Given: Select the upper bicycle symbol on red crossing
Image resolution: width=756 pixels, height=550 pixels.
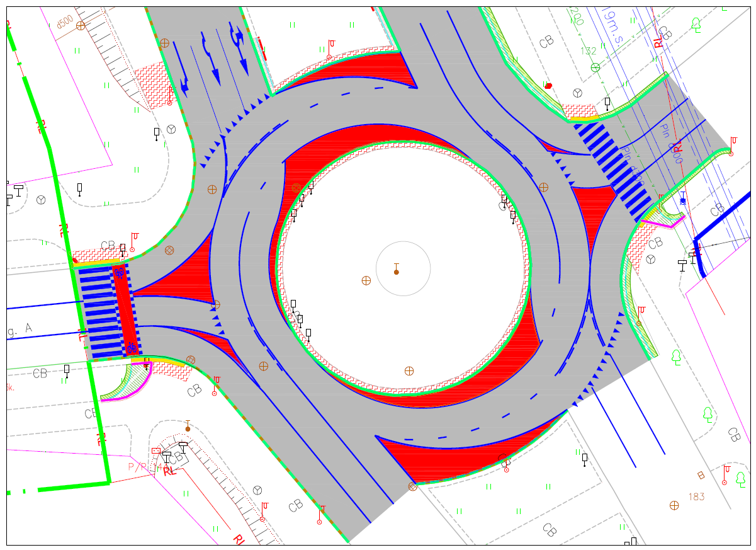Looking at the screenshot, I should click(118, 273).
